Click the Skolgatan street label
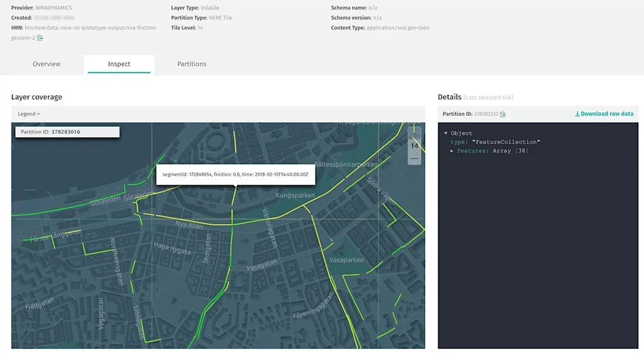The height and width of the screenshot is (353, 644). [x=206, y=249]
